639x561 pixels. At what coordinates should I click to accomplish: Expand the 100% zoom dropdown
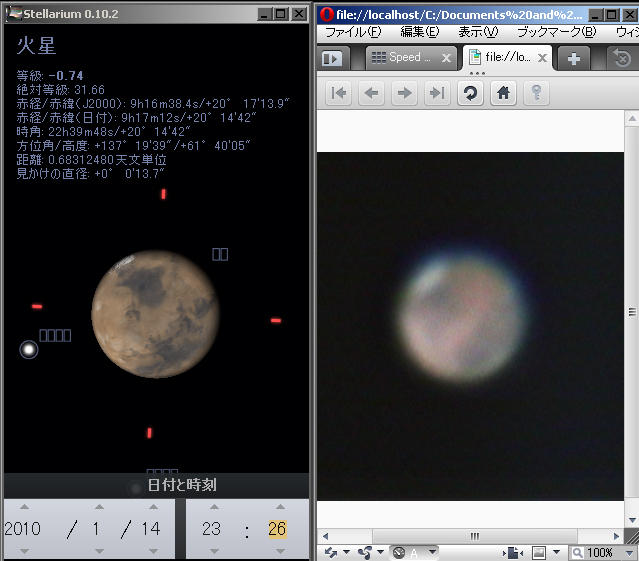coord(628,552)
